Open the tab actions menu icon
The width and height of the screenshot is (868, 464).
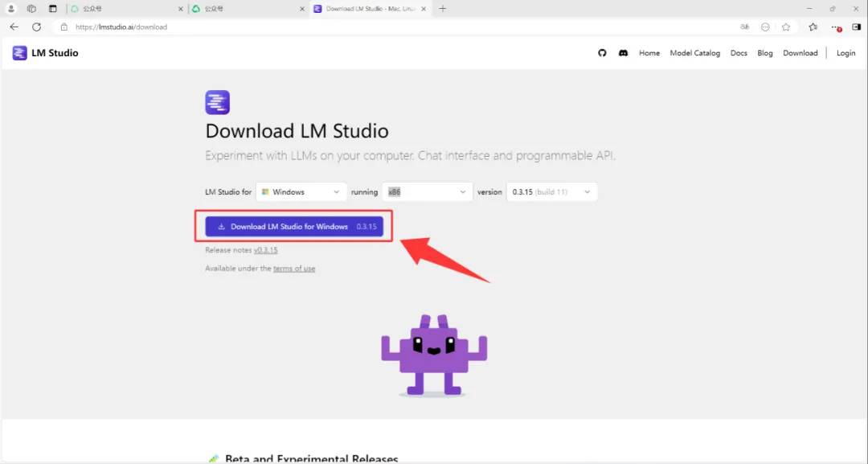(52, 9)
